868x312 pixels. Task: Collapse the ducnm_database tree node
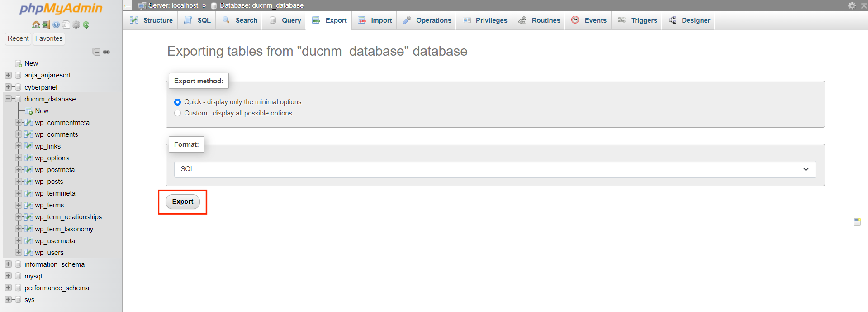point(8,99)
